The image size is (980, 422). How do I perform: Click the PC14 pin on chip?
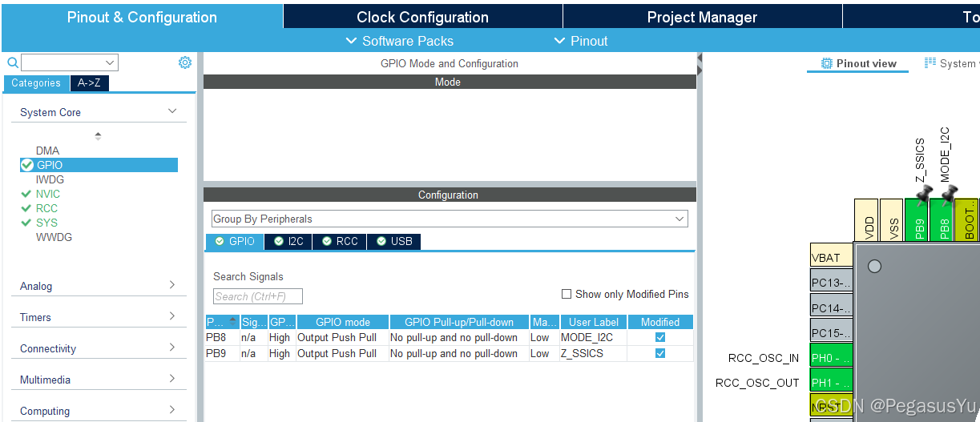coord(832,307)
